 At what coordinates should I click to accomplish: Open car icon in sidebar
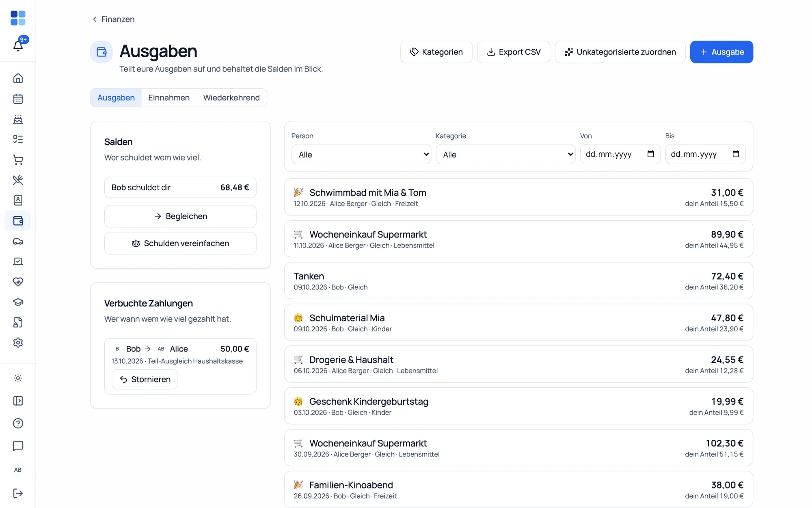click(18, 241)
